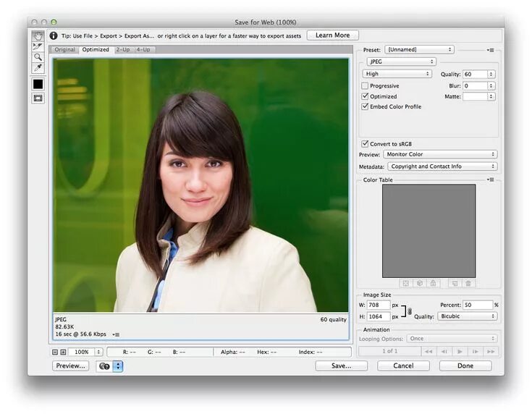Open the preview info flyout menu
532x414 pixels.
tap(116, 334)
